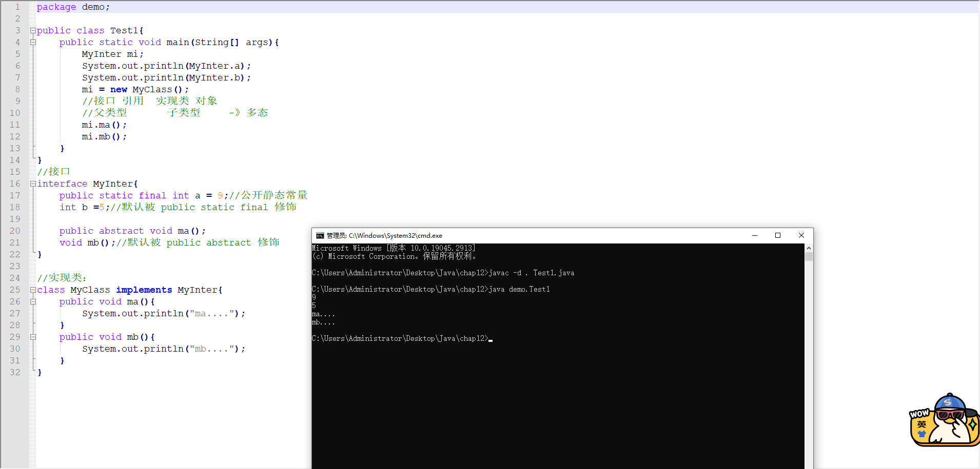Collapse the Test1 class fold marker
Screen dimensions: 980x469
(x=33, y=31)
